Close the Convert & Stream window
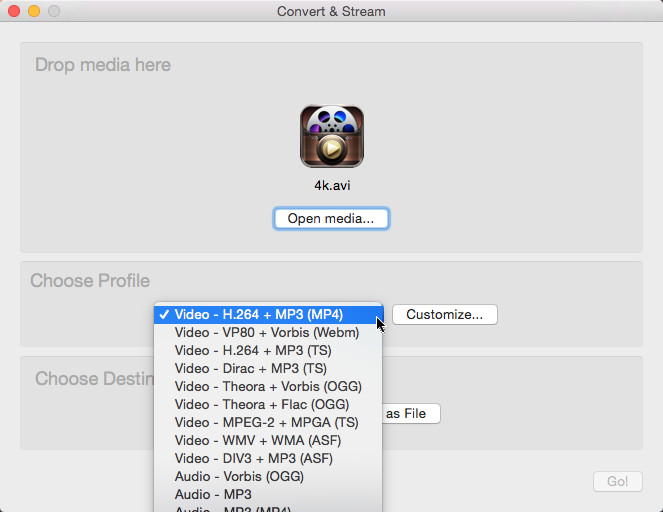663x512 pixels. pos(14,11)
